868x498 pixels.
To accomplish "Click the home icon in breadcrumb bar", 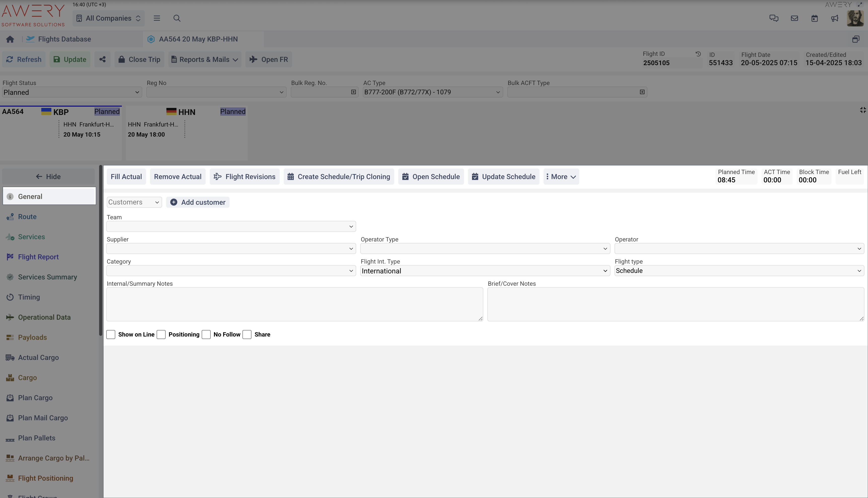I will coord(10,39).
